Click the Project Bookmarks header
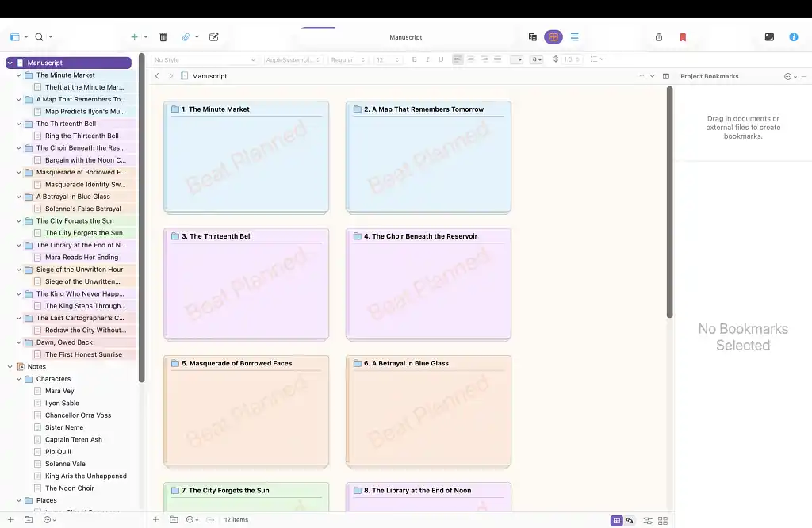Viewport: 812px width, 528px height. click(x=710, y=76)
